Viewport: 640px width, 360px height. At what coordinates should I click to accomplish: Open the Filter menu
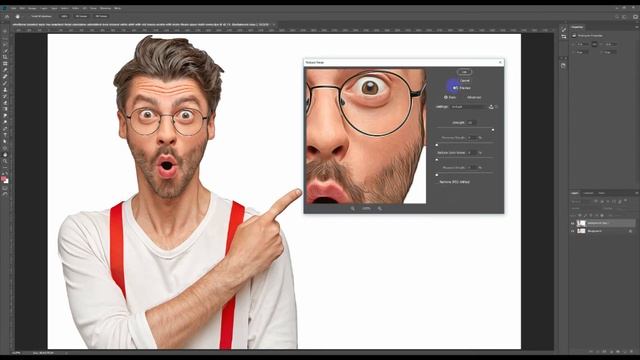click(75, 8)
